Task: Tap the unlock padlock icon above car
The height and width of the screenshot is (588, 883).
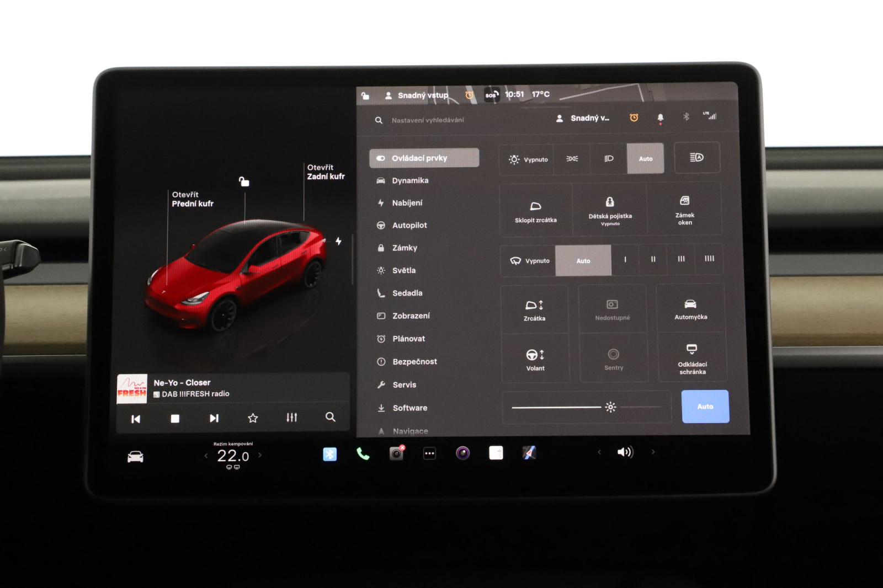Action: pyautogui.click(x=244, y=181)
